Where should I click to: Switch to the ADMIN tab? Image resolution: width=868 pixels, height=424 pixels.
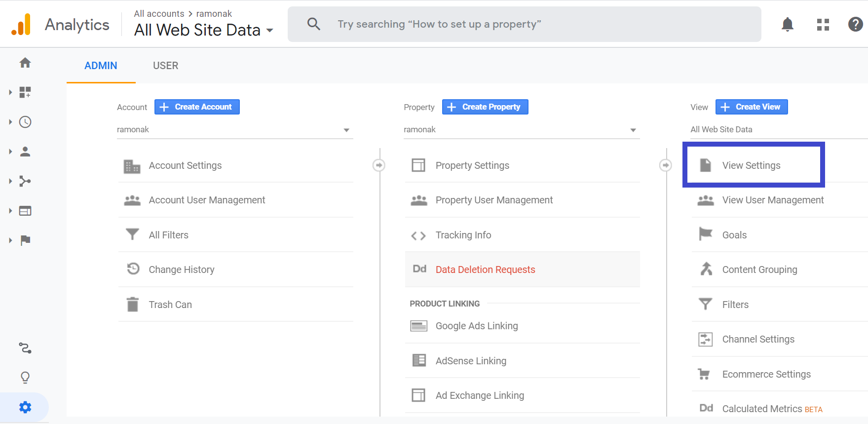click(101, 66)
